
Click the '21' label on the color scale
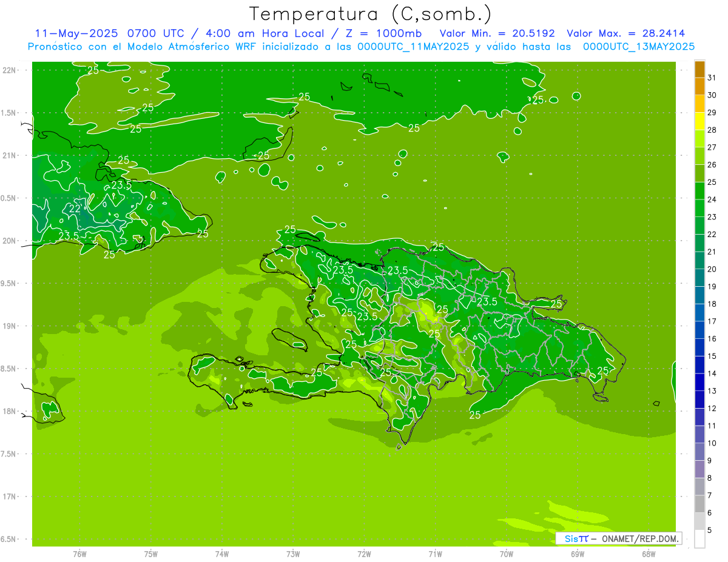coord(712,252)
